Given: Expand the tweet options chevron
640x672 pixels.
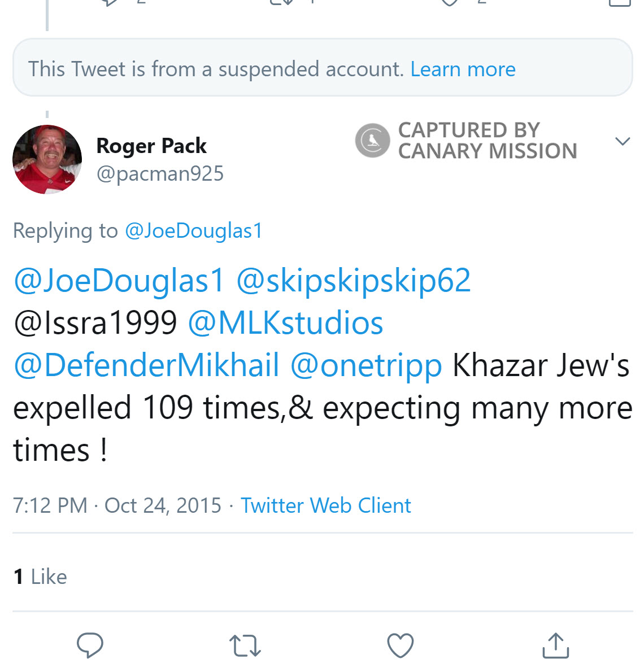Looking at the screenshot, I should pos(622,141).
